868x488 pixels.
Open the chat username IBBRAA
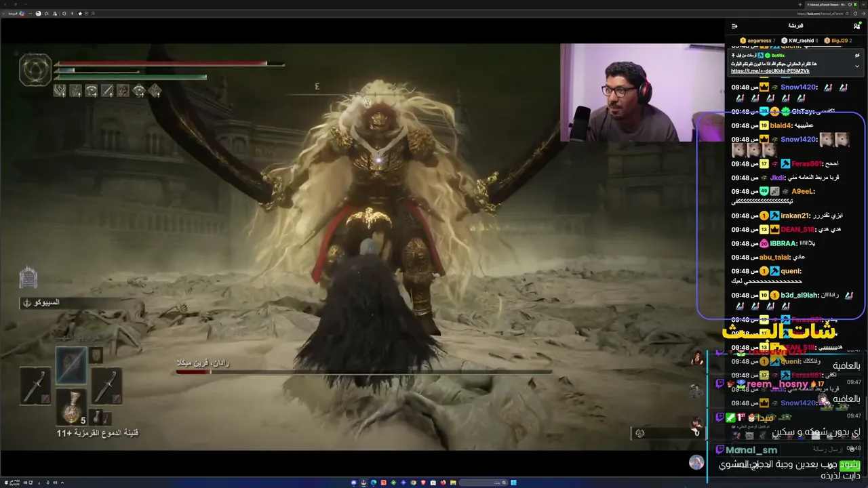(x=782, y=243)
